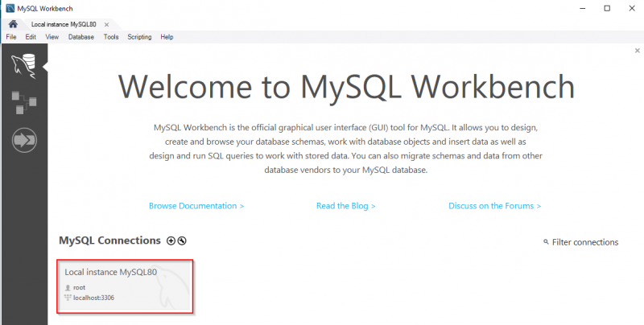Open the View menu
Screen dimensions: 644x325
pyautogui.click(x=52, y=37)
